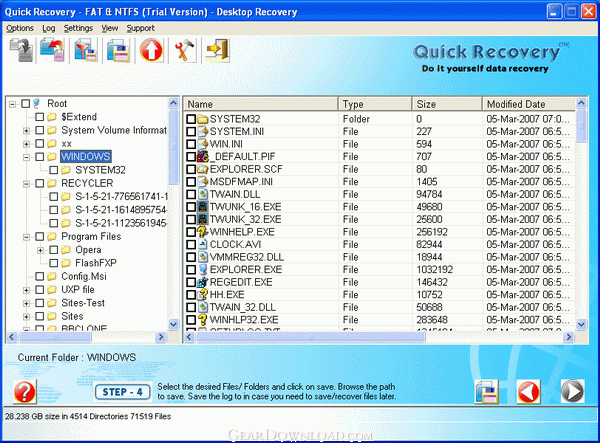This screenshot has width=600, height=443.
Task: Sort by the Type column header
Action: (375, 104)
